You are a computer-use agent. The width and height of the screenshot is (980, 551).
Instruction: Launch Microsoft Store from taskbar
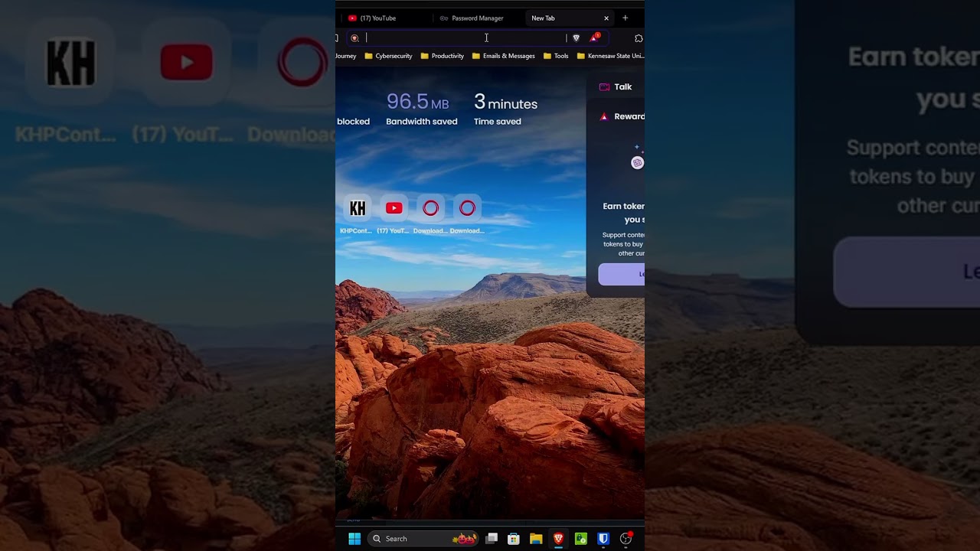(514, 539)
